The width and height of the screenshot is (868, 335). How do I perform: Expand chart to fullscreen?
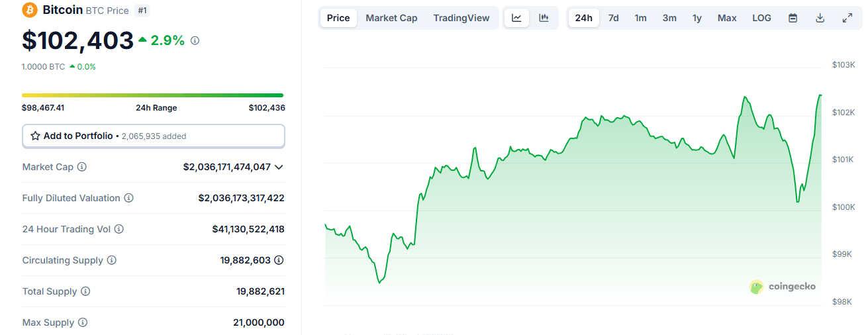[847, 18]
